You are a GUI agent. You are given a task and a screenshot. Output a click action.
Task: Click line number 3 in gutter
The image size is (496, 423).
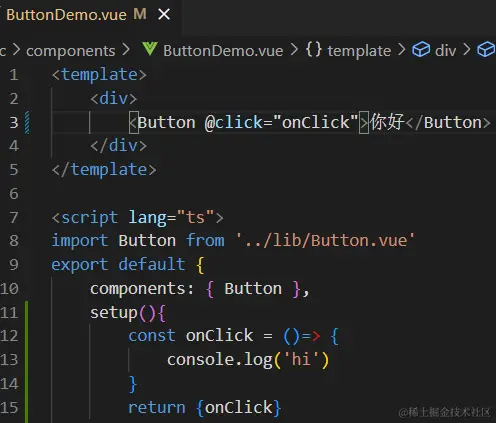14,123
